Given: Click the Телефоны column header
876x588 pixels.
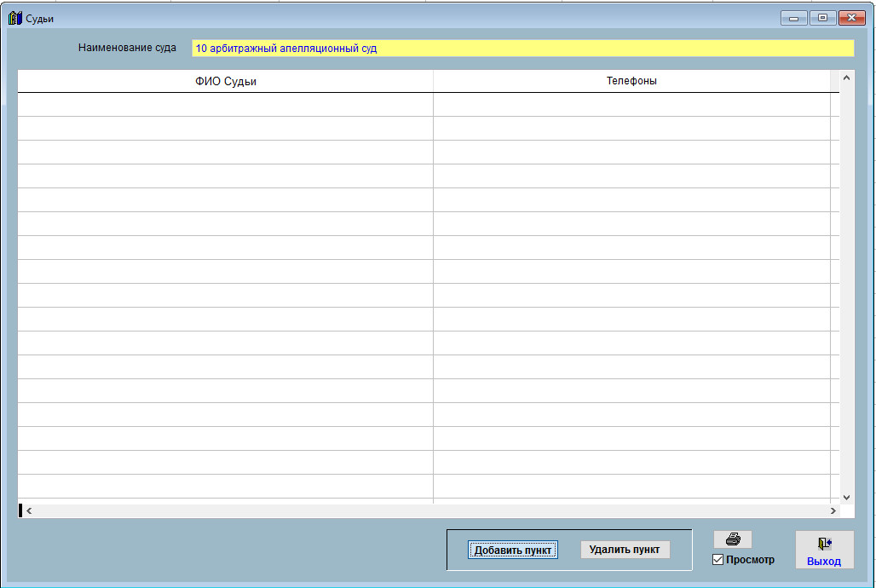Looking at the screenshot, I should pyautogui.click(x=631, y=81).
